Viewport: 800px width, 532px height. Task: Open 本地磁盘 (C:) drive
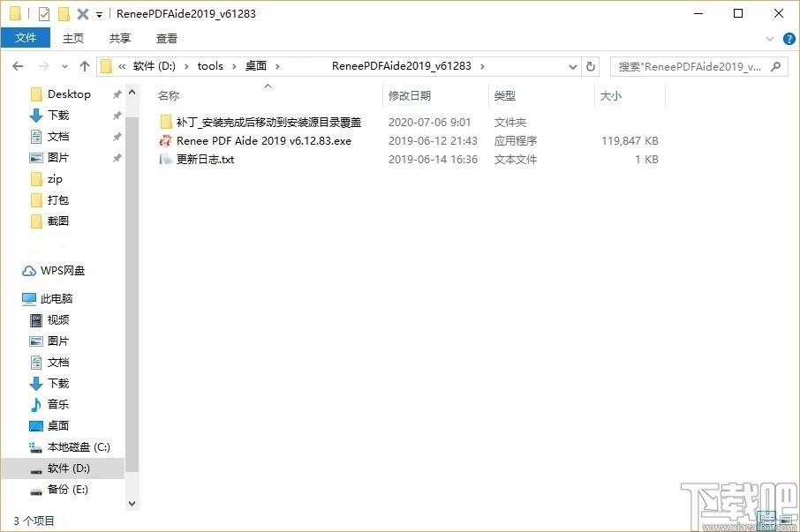(79, 447)
